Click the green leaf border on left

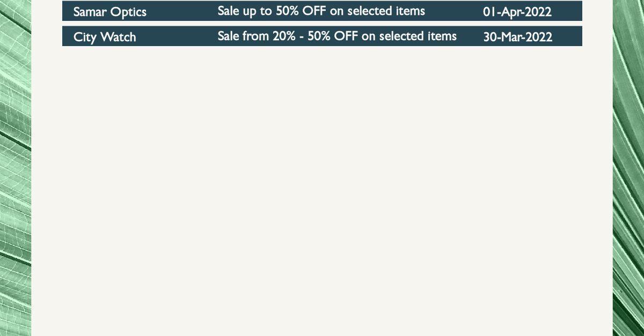pyautogui.click(x=15, y=168)
